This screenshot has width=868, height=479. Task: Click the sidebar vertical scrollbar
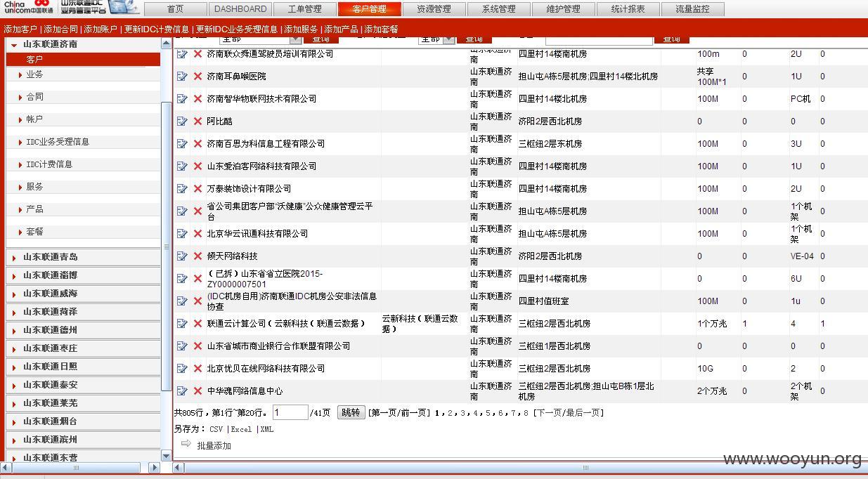click(x=167, y=247)
